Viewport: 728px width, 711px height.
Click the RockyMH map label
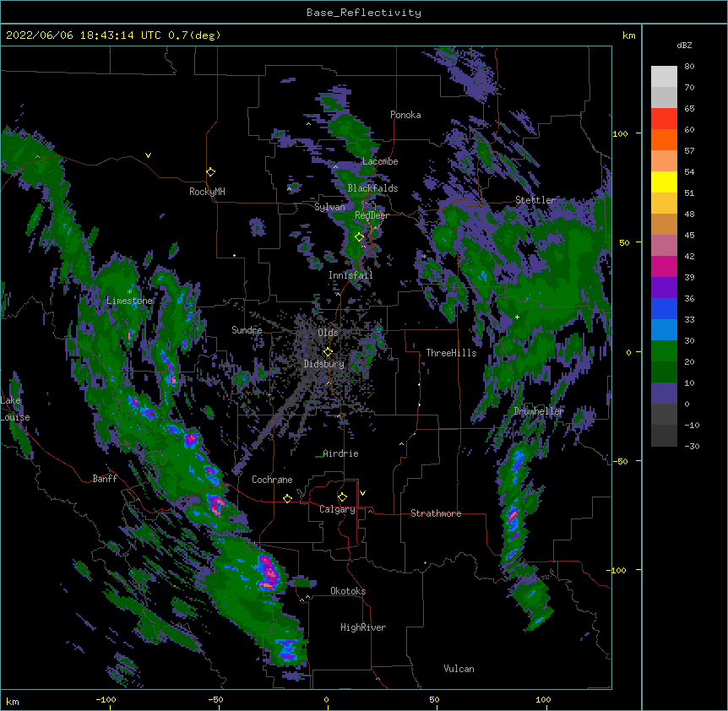(207, 192)
